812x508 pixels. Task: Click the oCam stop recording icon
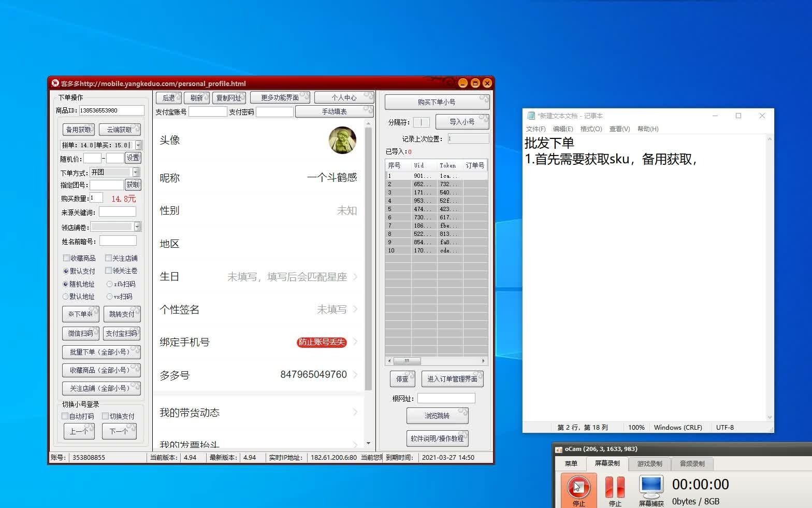(578, 487)
